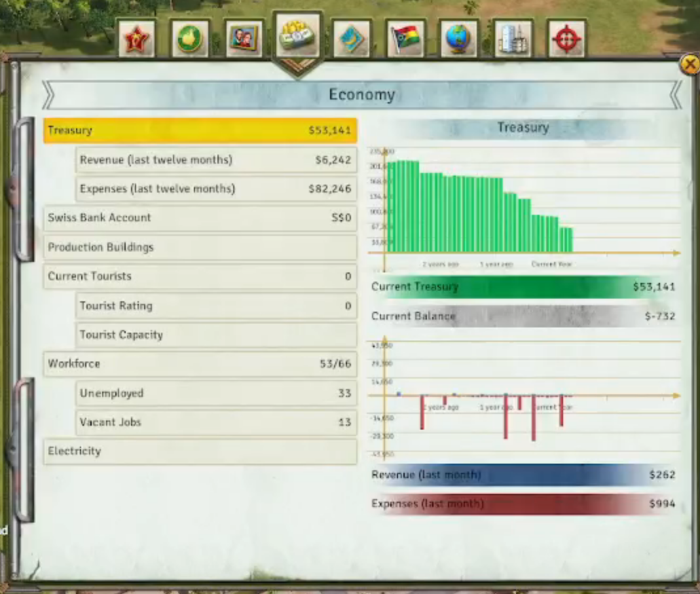Image resolution: width=700 pixels, height=594 pixels.
Task: Open the Electricity section
Action: (200, 451)
